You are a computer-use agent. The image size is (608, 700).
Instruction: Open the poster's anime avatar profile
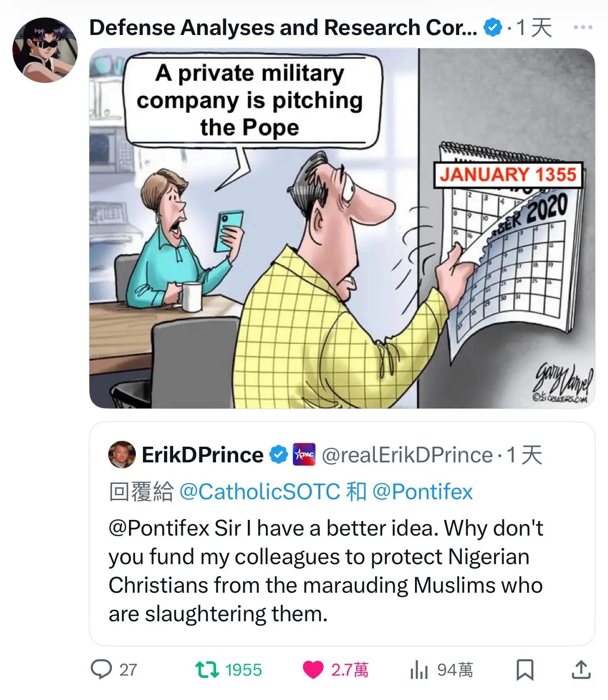click(x=45, y=50)
